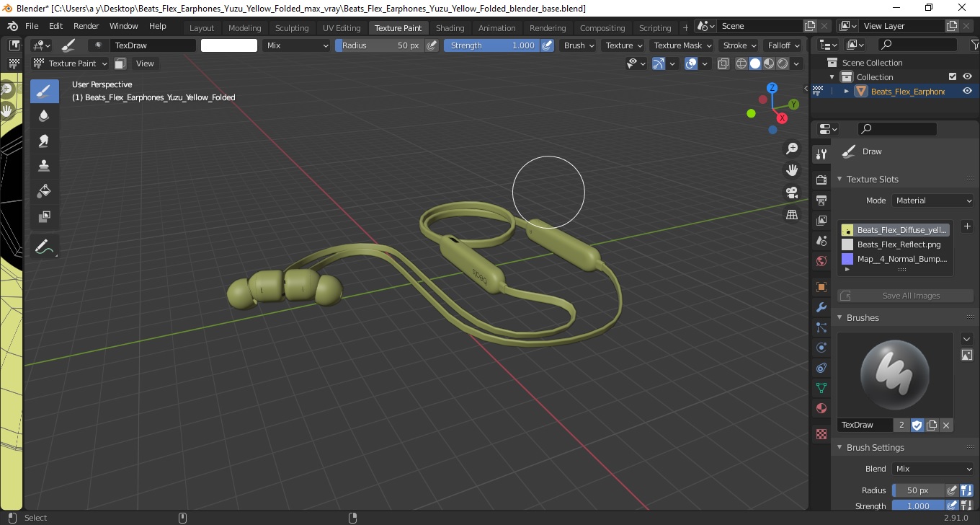Click the viewport zoom magnifier icon
This screenshot has width=980, height=525.
coord(792,149)
